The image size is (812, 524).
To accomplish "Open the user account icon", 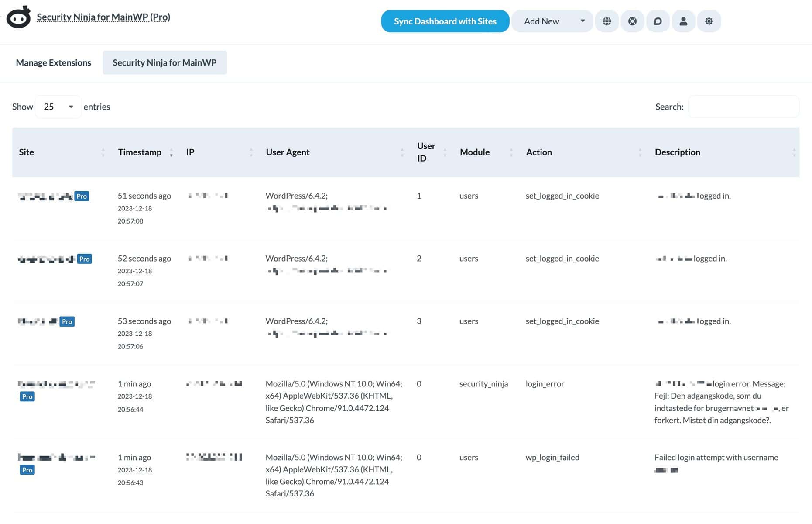I will point(683,21).
